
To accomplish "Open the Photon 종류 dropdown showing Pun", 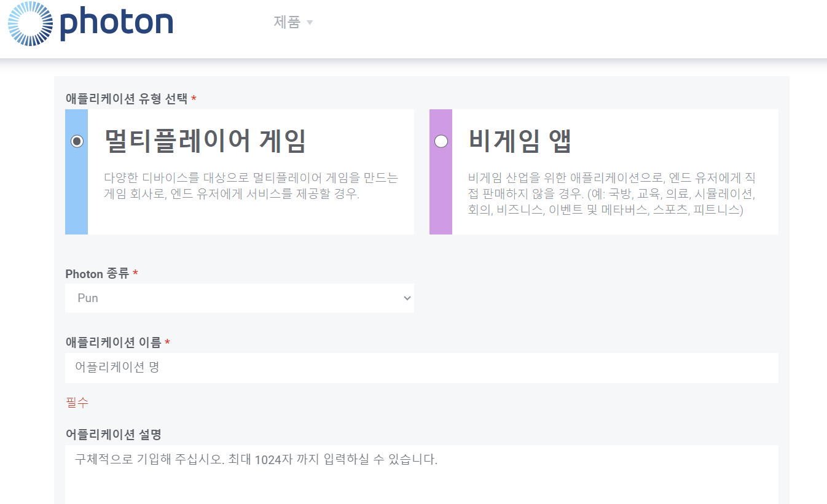I will (240, 298).
